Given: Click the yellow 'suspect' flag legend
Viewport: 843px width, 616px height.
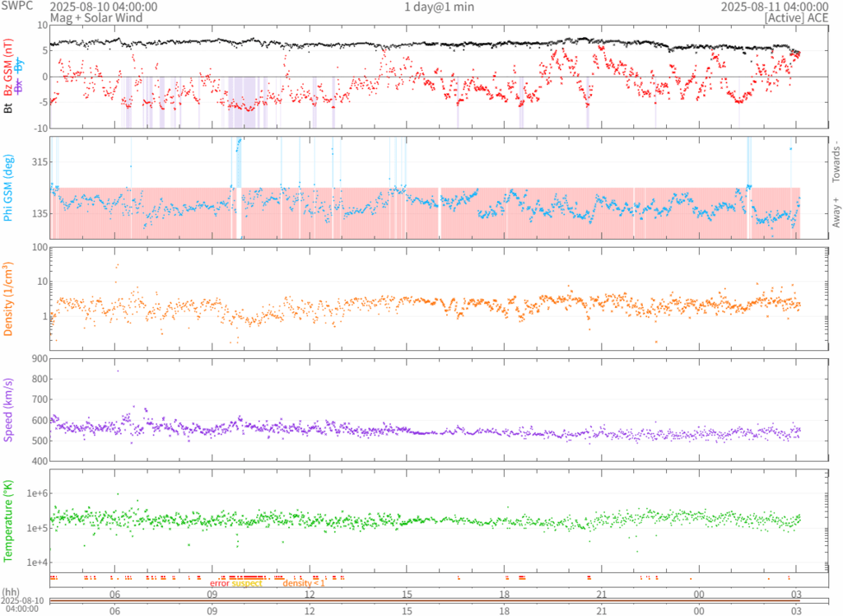Looking at the screenshot, I should 247,583.
